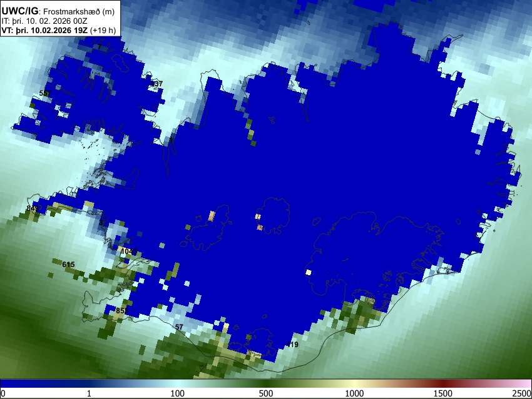The width and height of the screenshot is (532, 399).
Task: Click the station value 615 over the sea
Action: [x=69, y=265]
